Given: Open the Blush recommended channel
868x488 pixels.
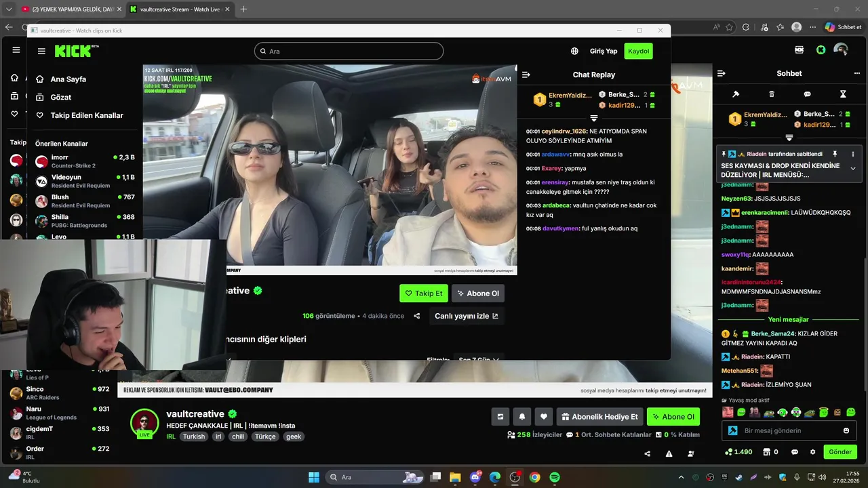Looking at the screenshot, I should coord(85,201).
